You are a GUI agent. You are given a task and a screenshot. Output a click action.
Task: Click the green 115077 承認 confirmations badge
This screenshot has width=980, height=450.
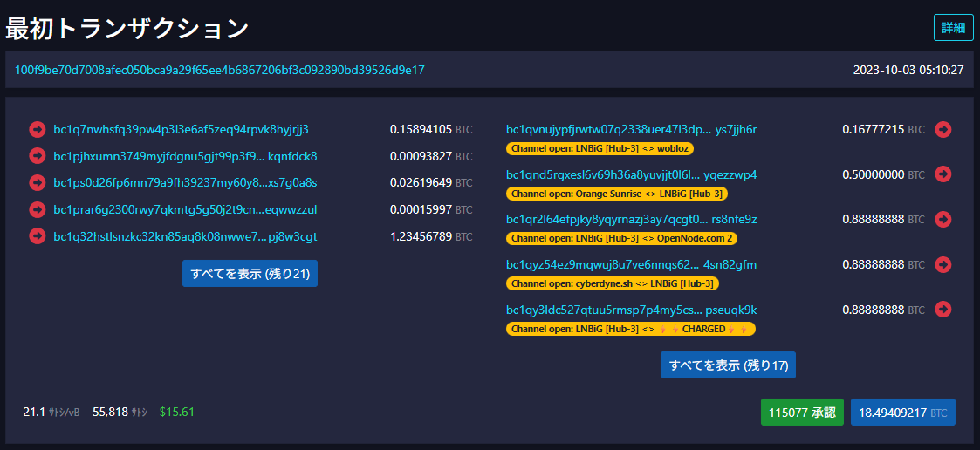tap(802, 412)
